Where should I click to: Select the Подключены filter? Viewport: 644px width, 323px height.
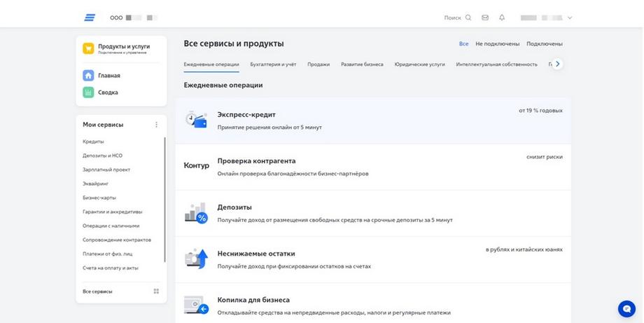tap(545, 43)
